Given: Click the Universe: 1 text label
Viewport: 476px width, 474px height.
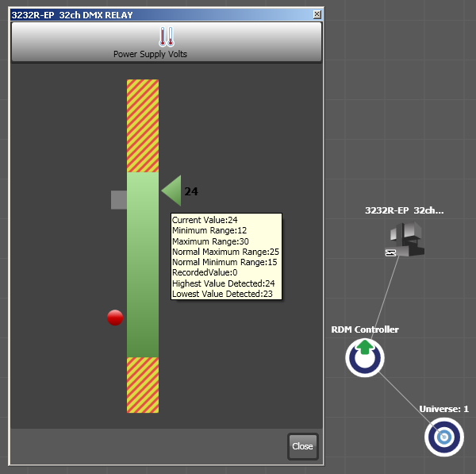Looking at the screenshot, I should click(444, 409).
